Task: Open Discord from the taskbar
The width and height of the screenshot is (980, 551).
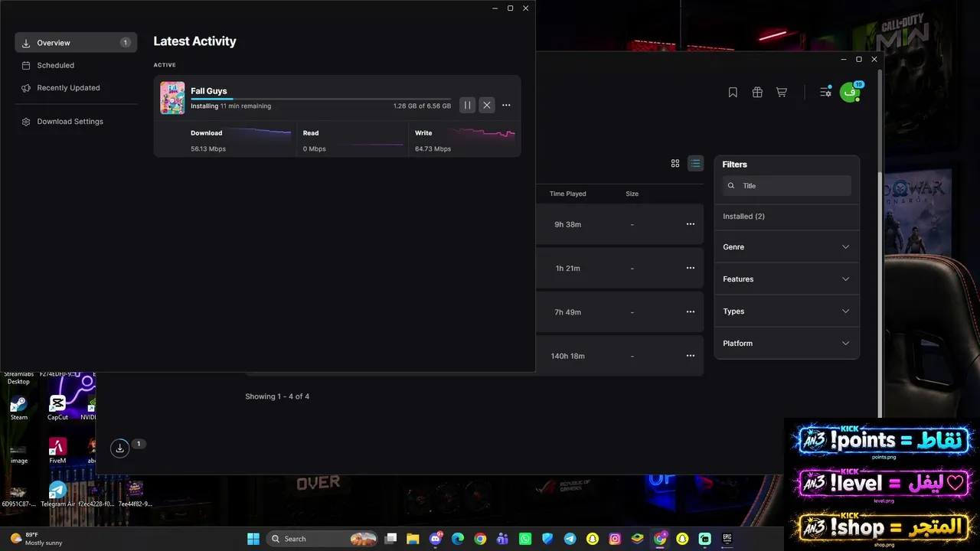Action: pos(436,539)
